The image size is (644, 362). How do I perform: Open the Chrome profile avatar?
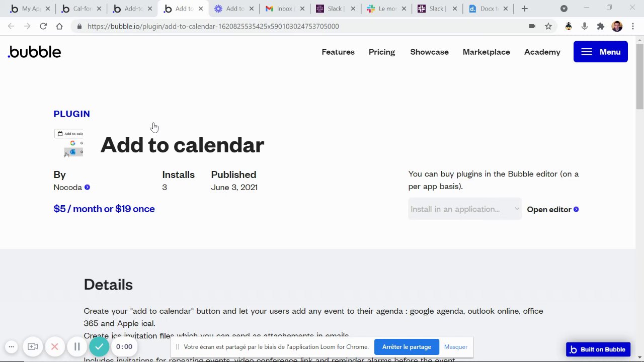pos(617,26)
